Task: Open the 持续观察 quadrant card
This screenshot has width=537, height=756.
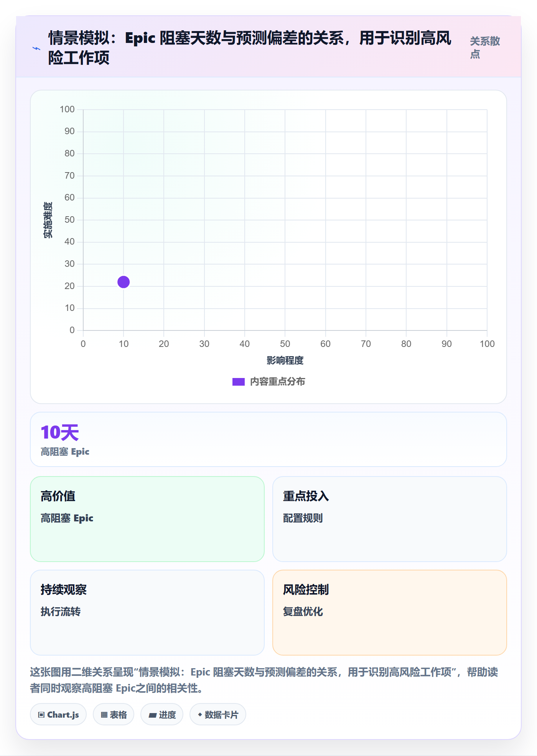Action: pyautogui.click(x=147, y=613)
